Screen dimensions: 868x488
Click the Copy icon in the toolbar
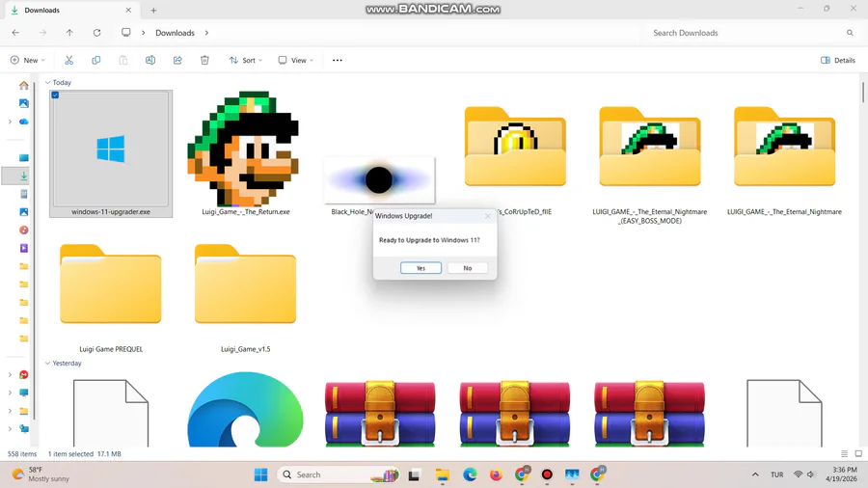pos(95,60)
